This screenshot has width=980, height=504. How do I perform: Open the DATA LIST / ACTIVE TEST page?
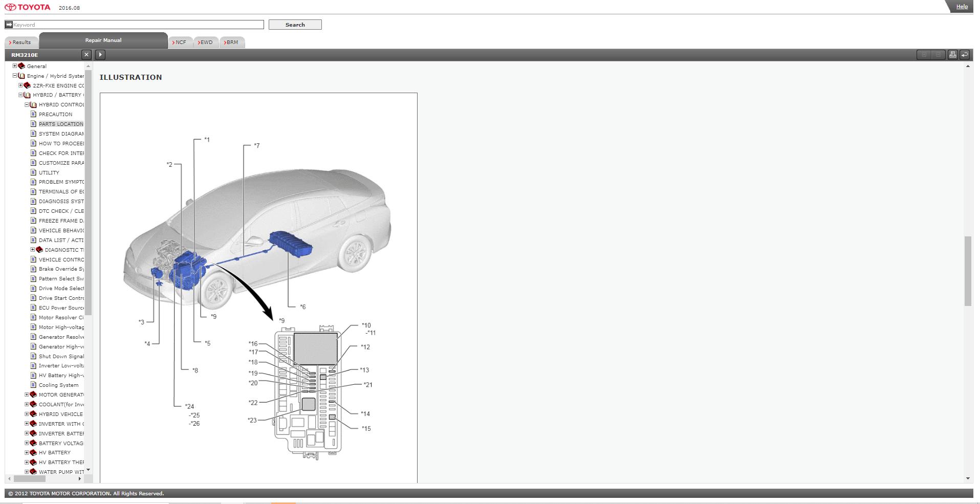click(x=61, y=240)
